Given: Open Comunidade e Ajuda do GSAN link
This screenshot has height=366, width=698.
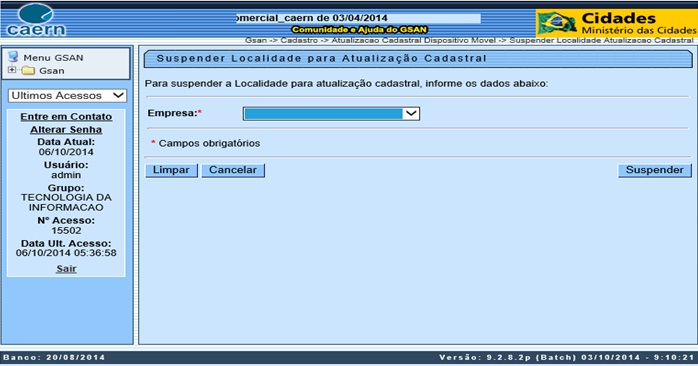Looking at the screenshot, I should (359, 30).
